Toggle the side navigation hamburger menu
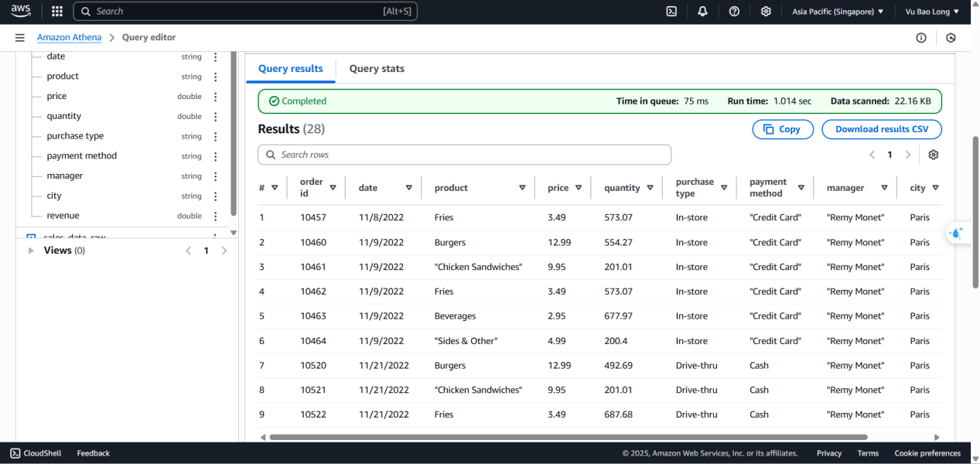 click(x=19, y=37)
